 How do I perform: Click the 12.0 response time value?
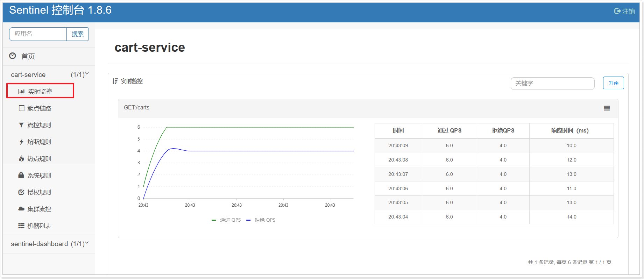[572, 160]
